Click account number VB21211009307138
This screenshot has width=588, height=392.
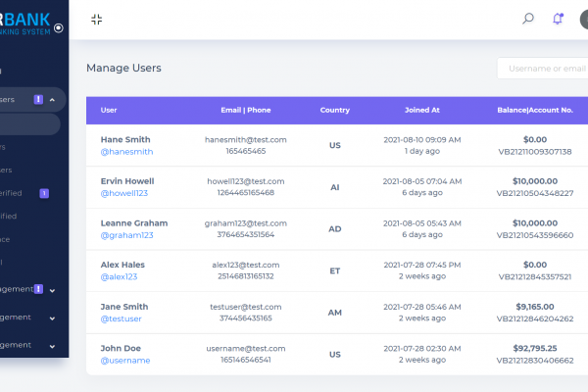535,152
